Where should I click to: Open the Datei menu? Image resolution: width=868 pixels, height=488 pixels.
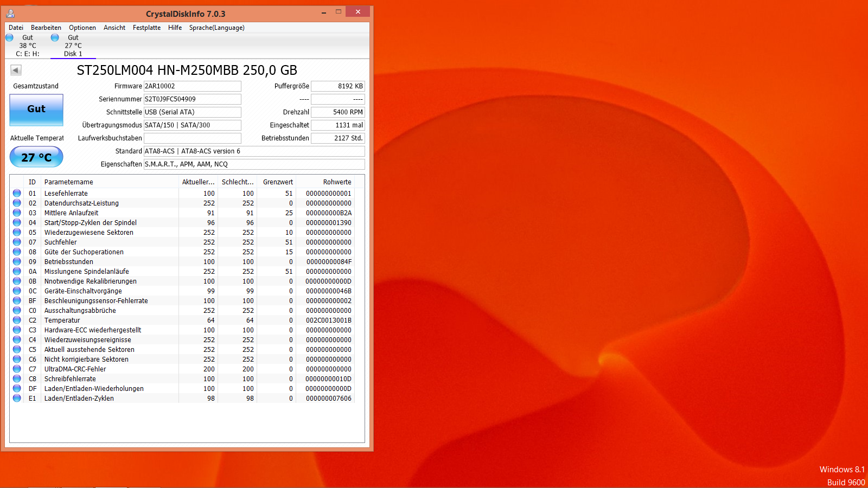point(16,28)
